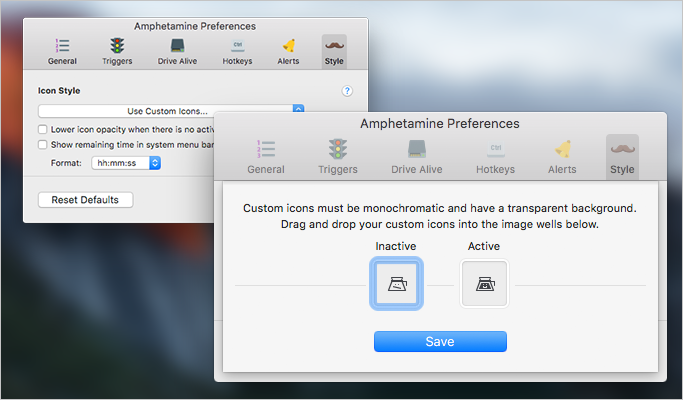The width and height of the screenshot is (683, 400).
Task: Click the Inactive label above image well
Action: 396,247
